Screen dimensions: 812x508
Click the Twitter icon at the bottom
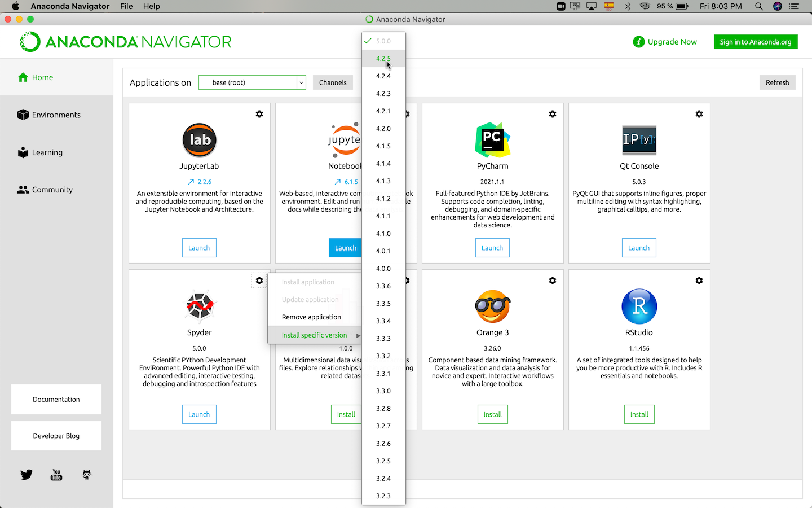coord(26,475)
